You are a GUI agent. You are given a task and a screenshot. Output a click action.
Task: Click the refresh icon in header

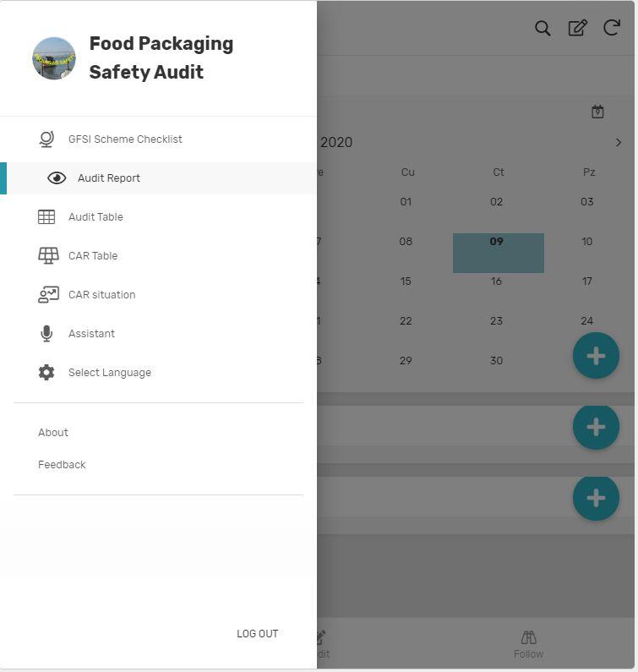point(612,29)
